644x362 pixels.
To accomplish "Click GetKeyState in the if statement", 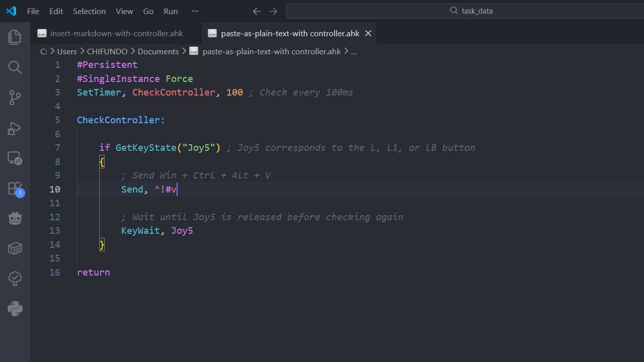I will point(146,148).
